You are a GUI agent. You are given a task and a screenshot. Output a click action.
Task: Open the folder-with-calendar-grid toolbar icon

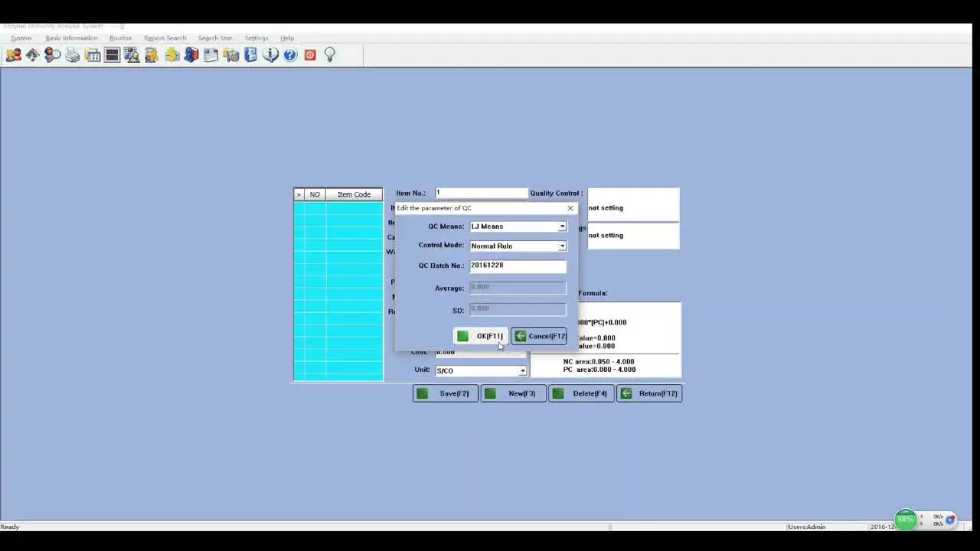click(93, 55)
